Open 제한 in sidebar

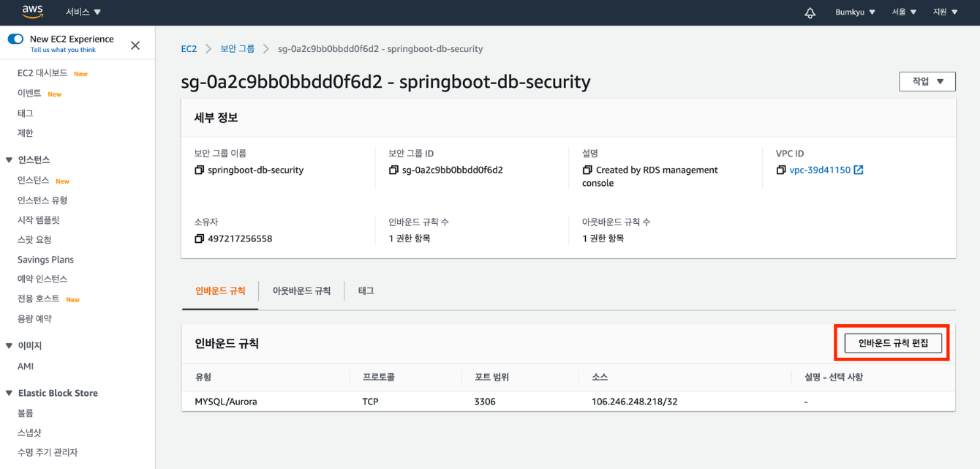[x=25, y=133]
